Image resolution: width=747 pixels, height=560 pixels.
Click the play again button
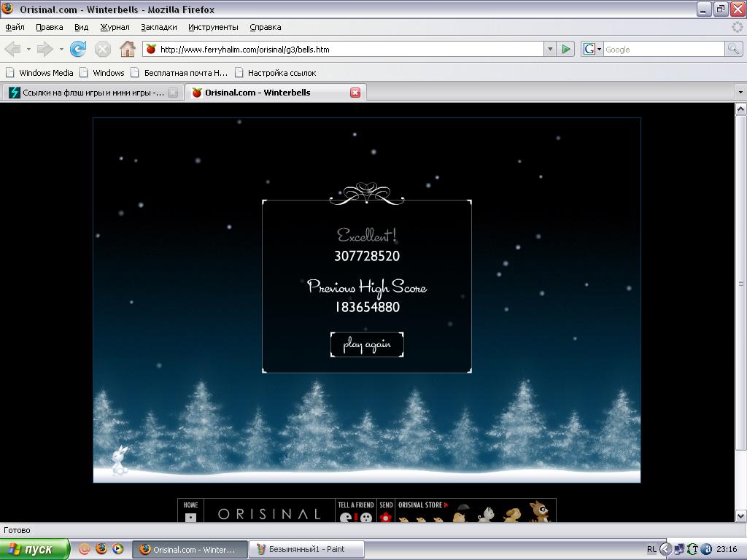pyautogui.click(x=367, y=344)
